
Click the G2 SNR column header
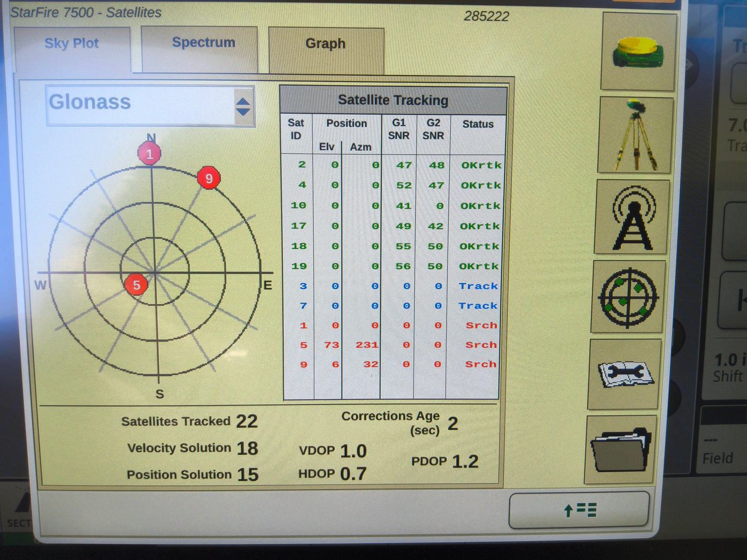tap(433, 130)
